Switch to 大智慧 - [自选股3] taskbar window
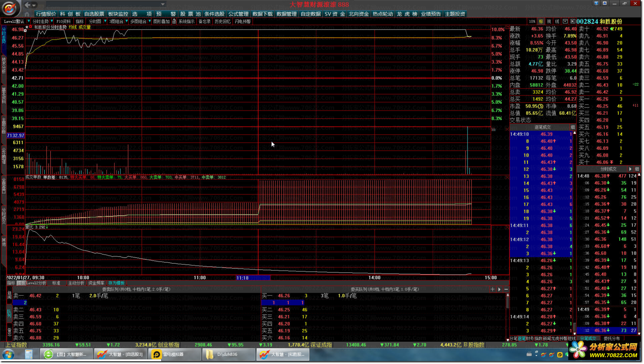The width and height of the screenshot is (644, 364). click(120, 355)
